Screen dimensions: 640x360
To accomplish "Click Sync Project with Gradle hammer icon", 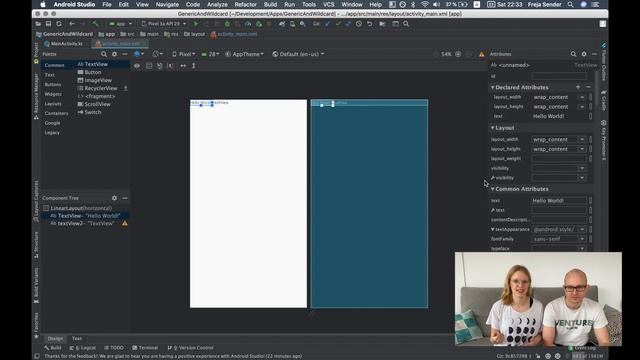I will click(95, 24).
